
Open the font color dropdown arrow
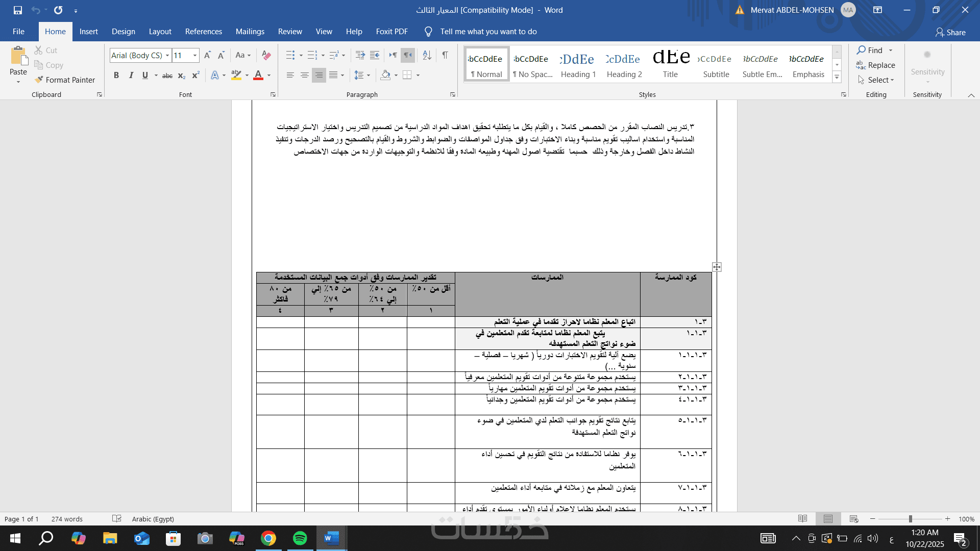tap(269, 75)
